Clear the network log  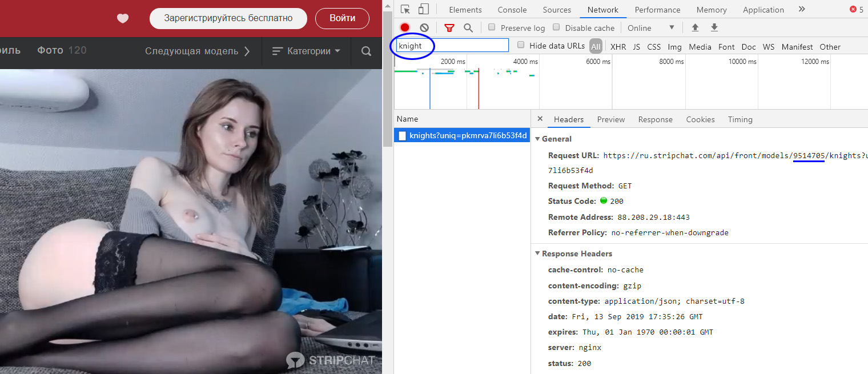click(x=424, y=27)
